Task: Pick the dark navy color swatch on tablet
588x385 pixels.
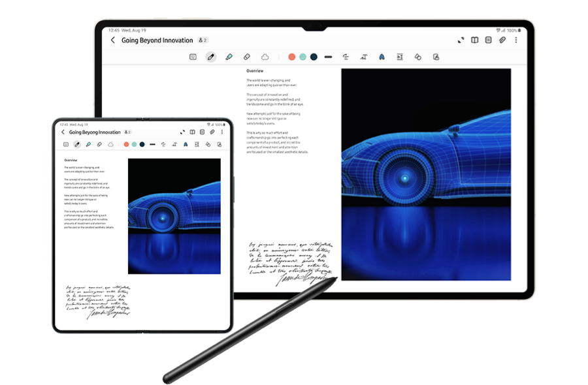Action: (314, 57)
